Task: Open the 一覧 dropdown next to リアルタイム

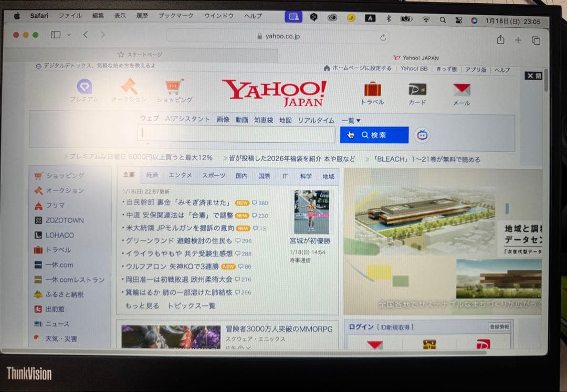Action: 350,120
